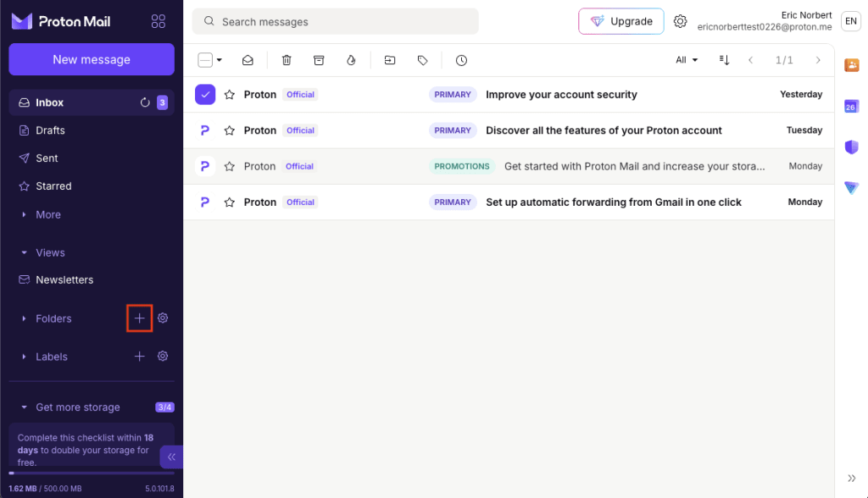Click the version number 5.0.101.8

coord(159,489)
